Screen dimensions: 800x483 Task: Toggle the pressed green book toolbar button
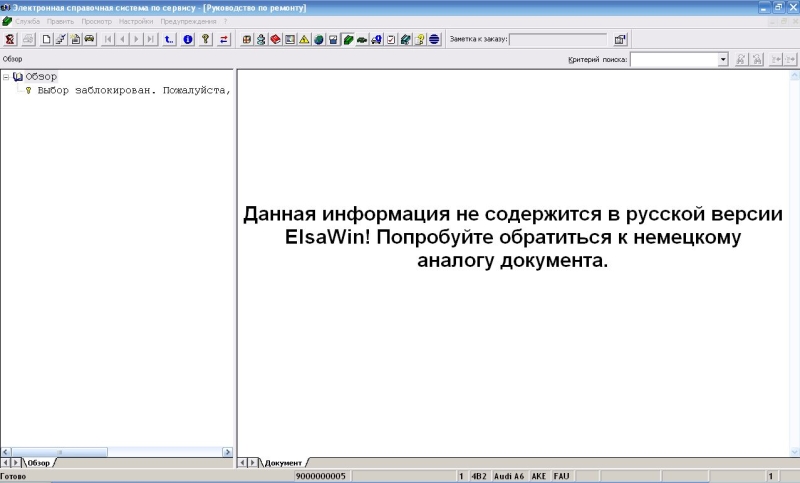click(x=347, y=39)
